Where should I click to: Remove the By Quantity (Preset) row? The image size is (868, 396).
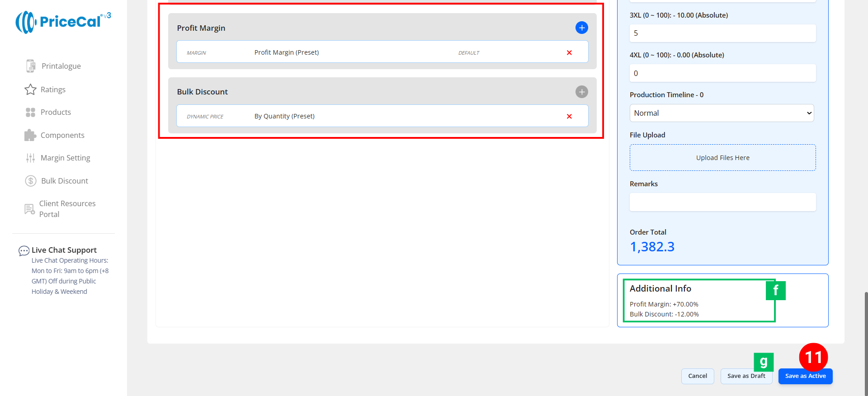pyautogui.click(x=569, y=116)
